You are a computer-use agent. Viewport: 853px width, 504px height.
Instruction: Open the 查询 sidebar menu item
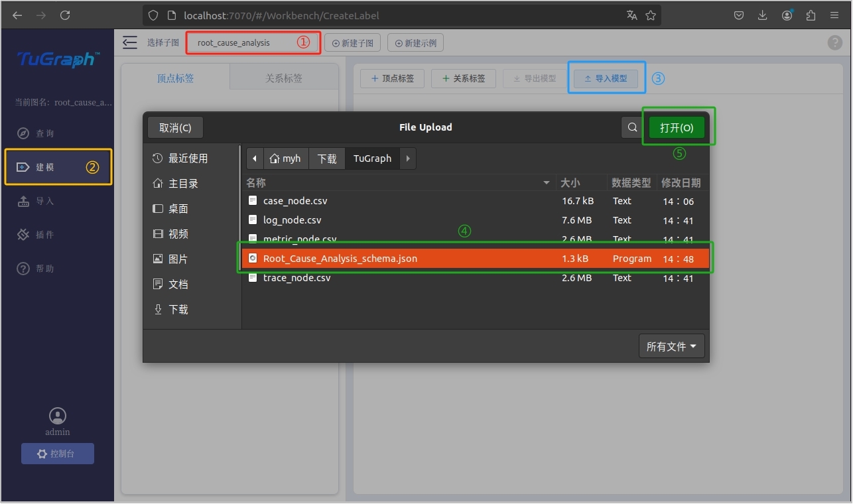coord(45,134)
